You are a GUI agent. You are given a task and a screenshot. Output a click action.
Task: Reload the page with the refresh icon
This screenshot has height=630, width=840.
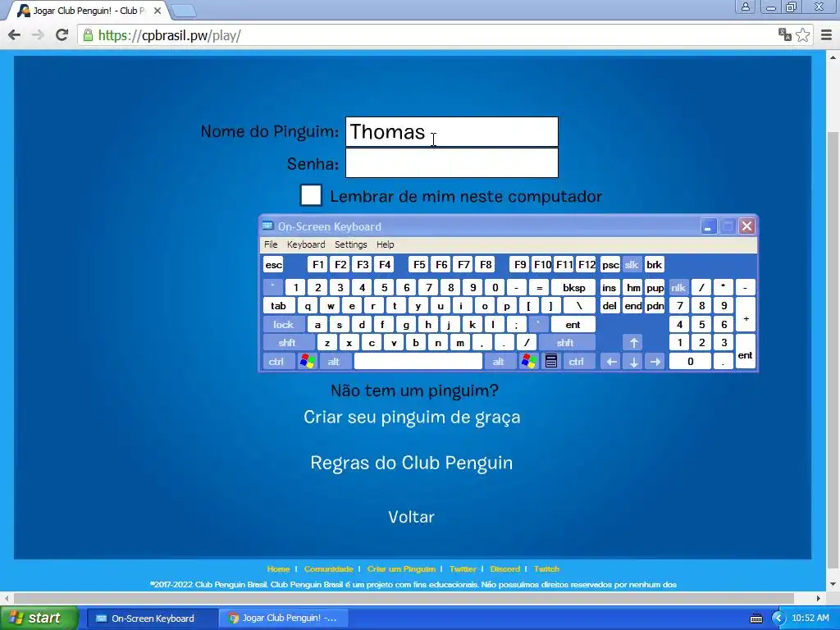pos(62,35)
